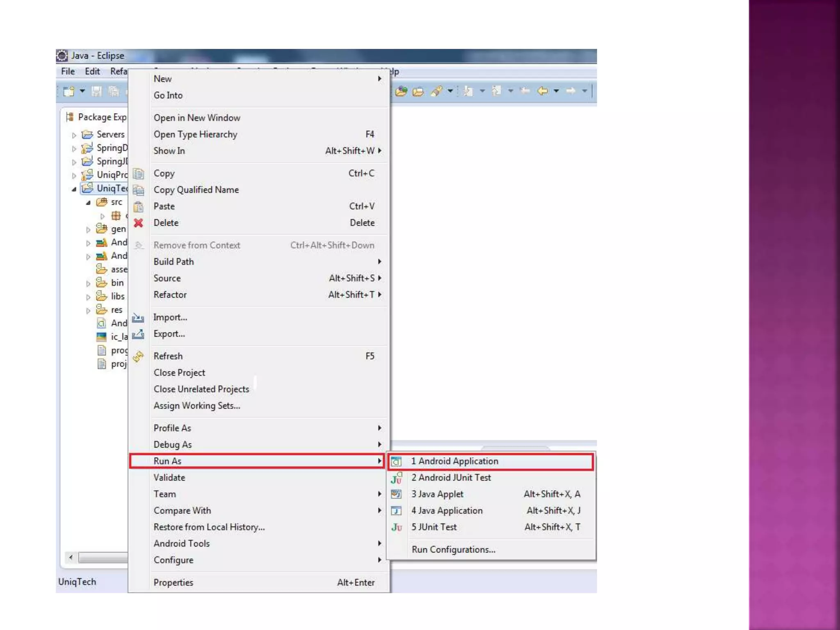Click horizontal scrollbar left arrow

pos(71,557)
